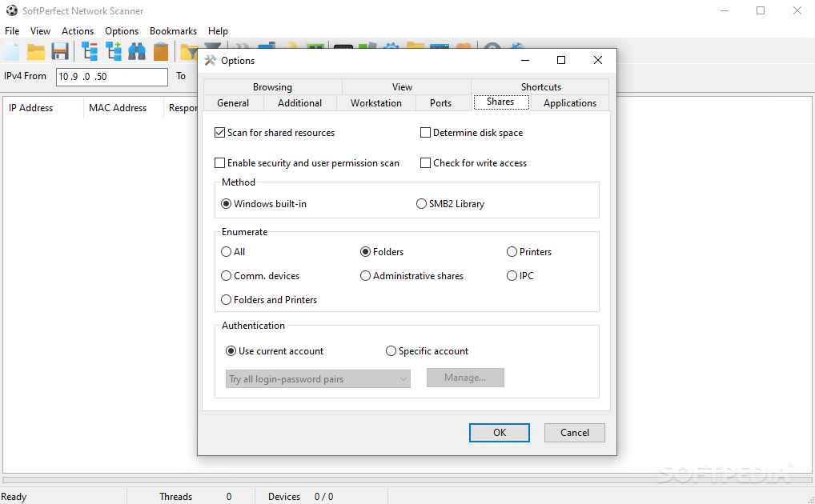Click the Save floppy disk icon
Screen dimensions: 815x504
point(60,51)
